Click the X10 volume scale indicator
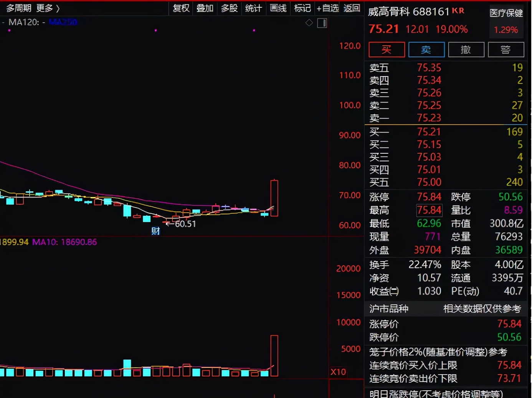The image size is (532, 398). [x=338, y=372]
